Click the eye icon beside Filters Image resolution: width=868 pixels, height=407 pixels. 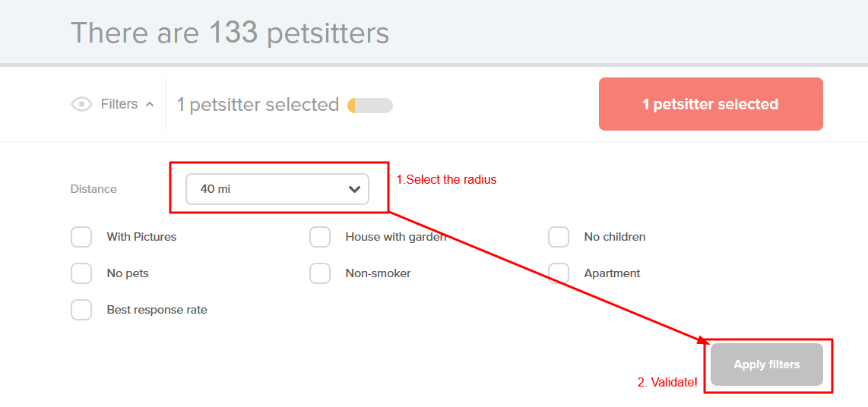pos(81,104)
